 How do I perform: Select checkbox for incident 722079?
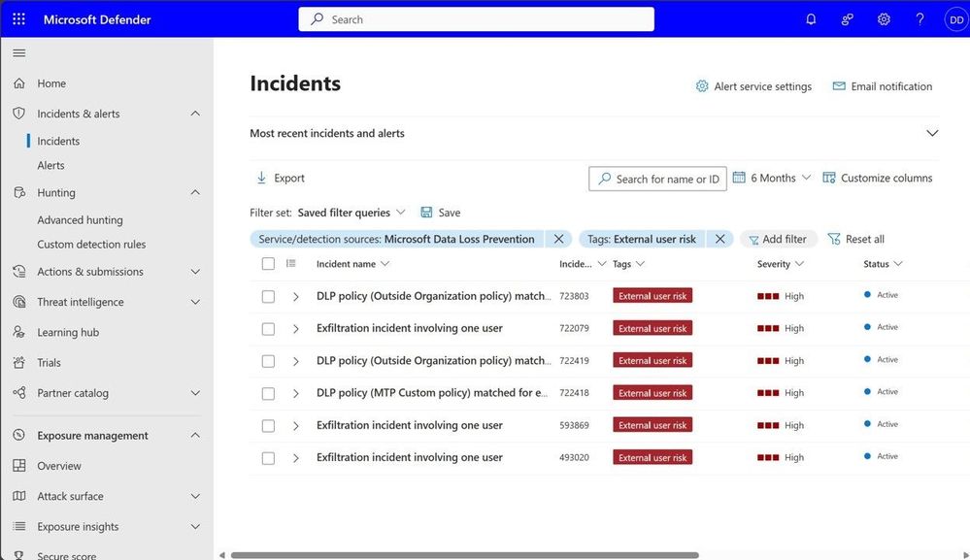tap(268, 329)
